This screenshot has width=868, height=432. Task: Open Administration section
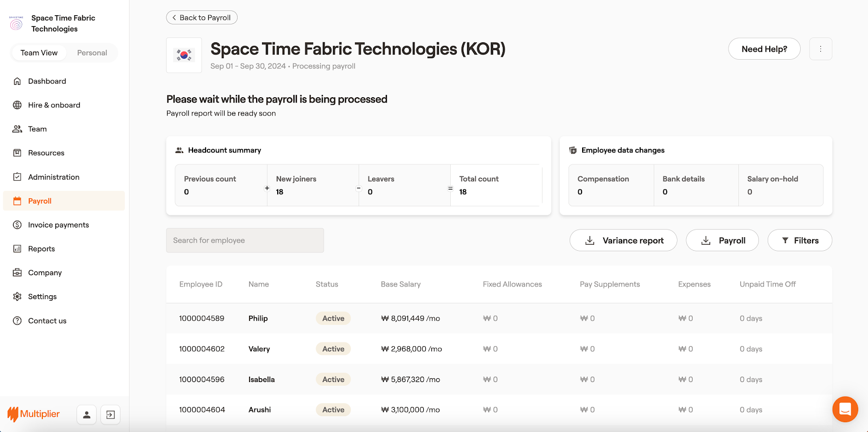[x=64, y=177]
